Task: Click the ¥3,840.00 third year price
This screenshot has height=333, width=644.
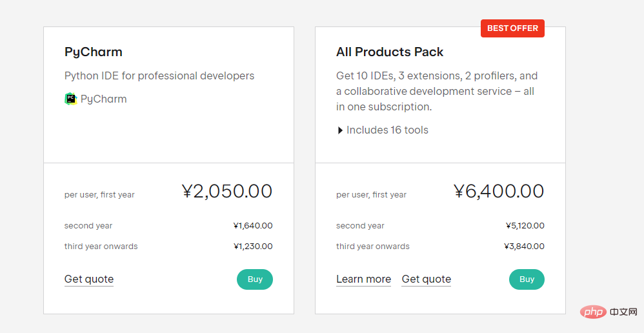Action: click(525, 247)
